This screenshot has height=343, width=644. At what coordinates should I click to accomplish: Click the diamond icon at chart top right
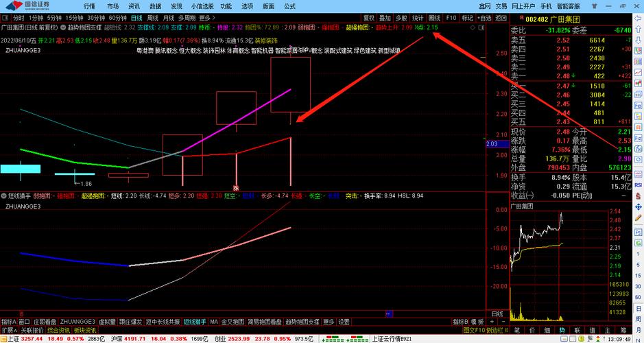coord(473,27)
